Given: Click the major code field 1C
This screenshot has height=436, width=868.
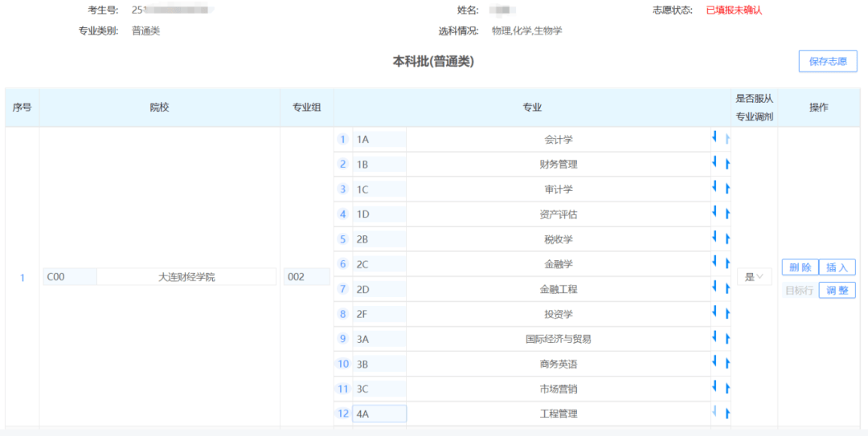Looking at the screenshot, I should click(x=379, y=189).
